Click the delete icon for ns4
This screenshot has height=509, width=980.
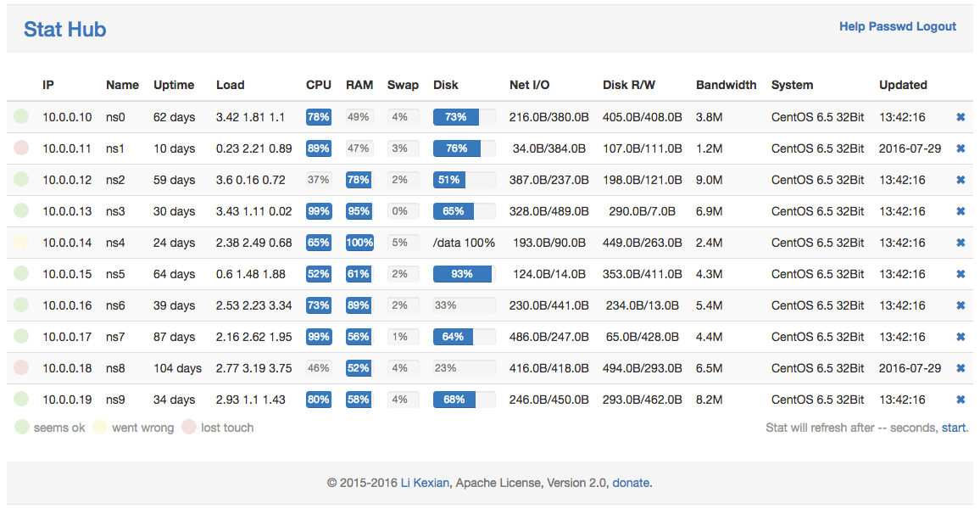pos(961,243)
